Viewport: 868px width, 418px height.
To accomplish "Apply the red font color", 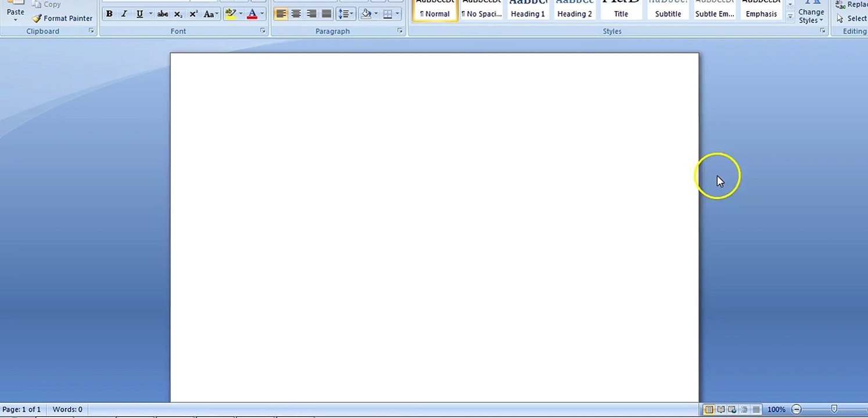I will pos(252,14).
